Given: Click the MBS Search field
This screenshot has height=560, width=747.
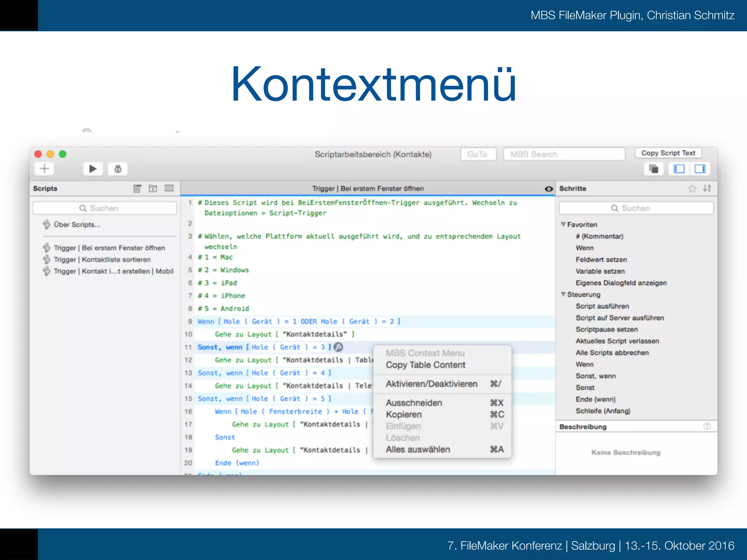Looking at the screenshot, I should coord(564,154).
